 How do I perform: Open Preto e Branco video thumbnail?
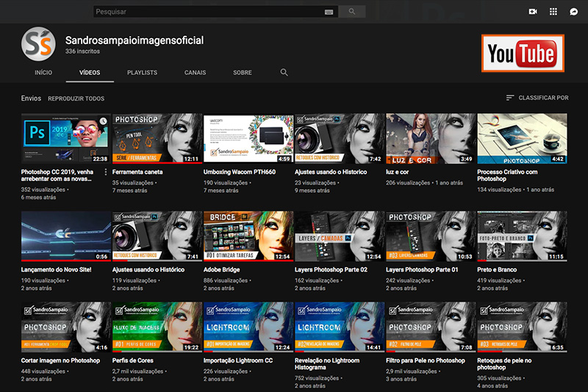pos(522,236)
